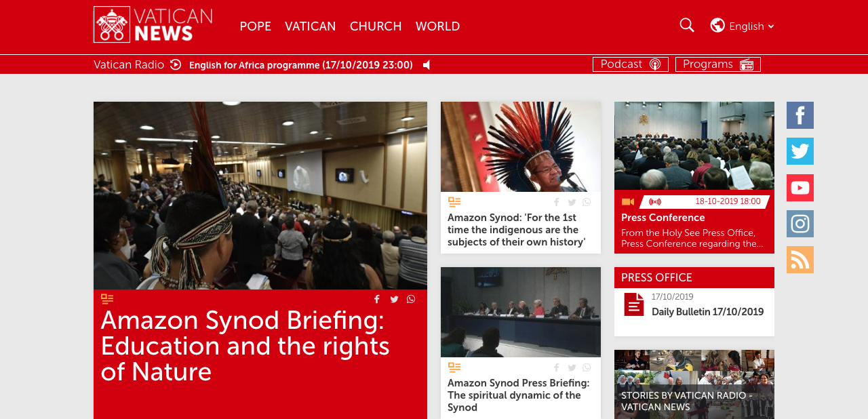Screen dimensions: 868x419
Task: Open the Instagram sidebar icon
Action: 800,224
